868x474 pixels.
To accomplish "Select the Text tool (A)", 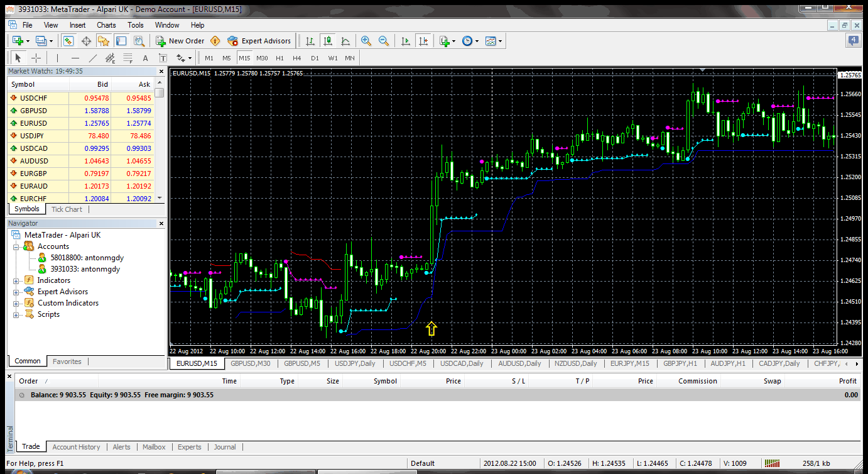I will coord(145,58).
